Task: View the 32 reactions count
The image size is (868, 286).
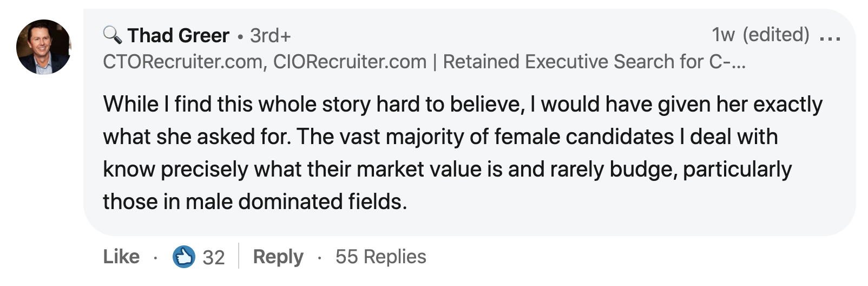Action: (214, 257)
